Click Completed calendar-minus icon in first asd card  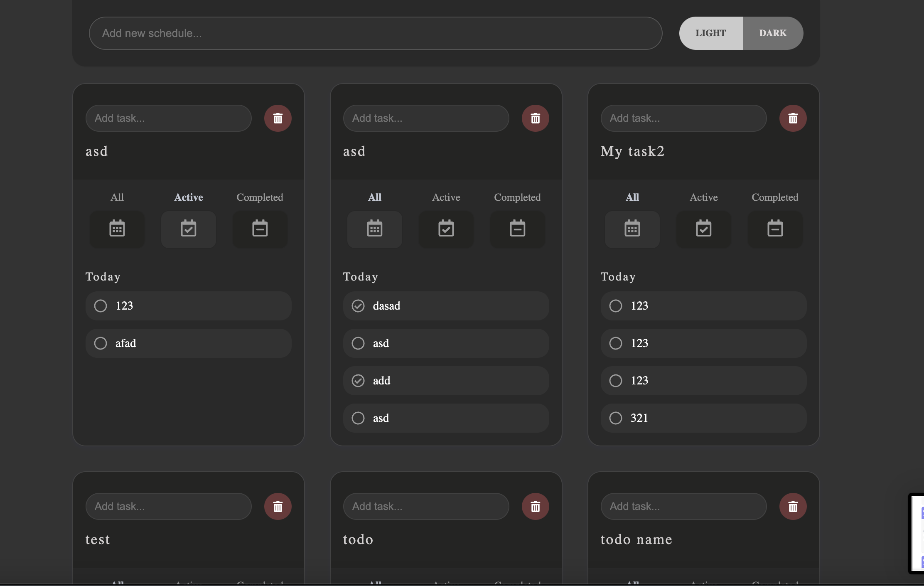[x=260, y=229]
